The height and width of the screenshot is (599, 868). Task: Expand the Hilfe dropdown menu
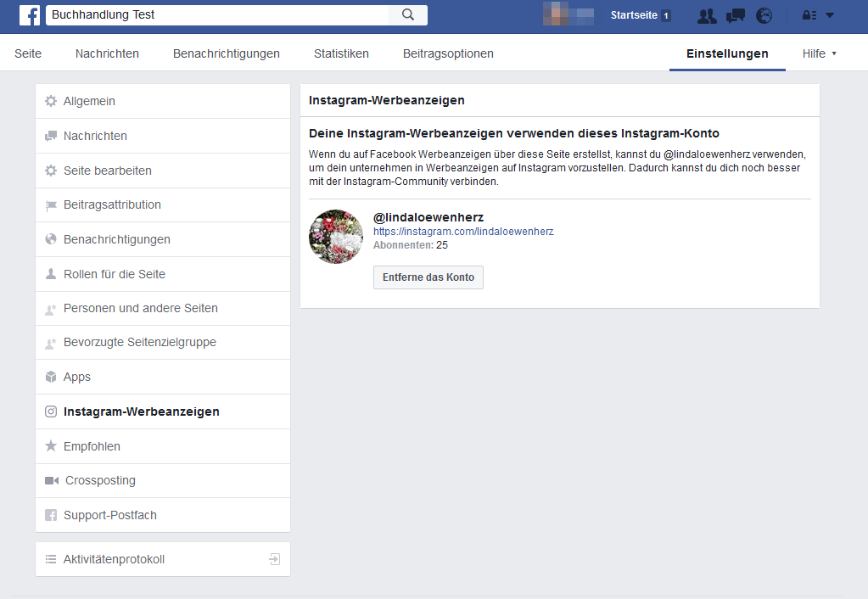(x=819, y=53)
